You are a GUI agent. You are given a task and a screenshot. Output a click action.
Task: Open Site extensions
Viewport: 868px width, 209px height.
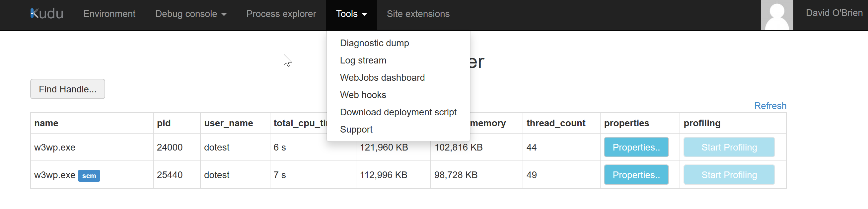418,14
